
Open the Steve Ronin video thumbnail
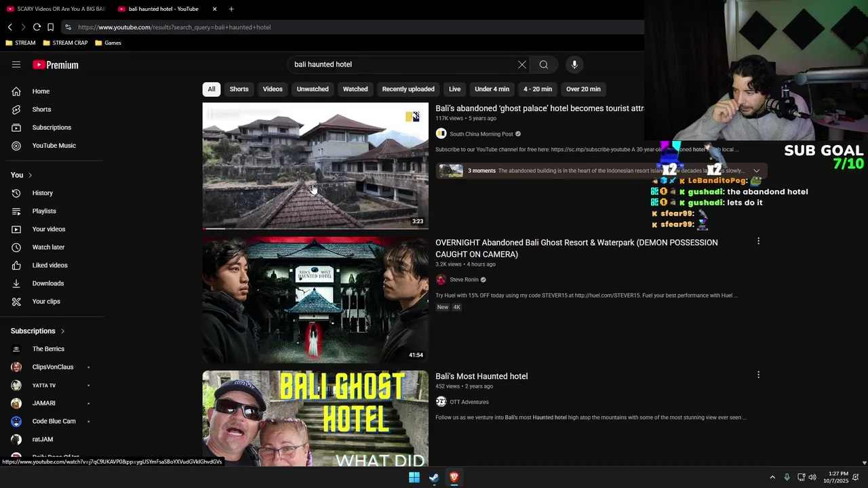(x=315, y=300)
